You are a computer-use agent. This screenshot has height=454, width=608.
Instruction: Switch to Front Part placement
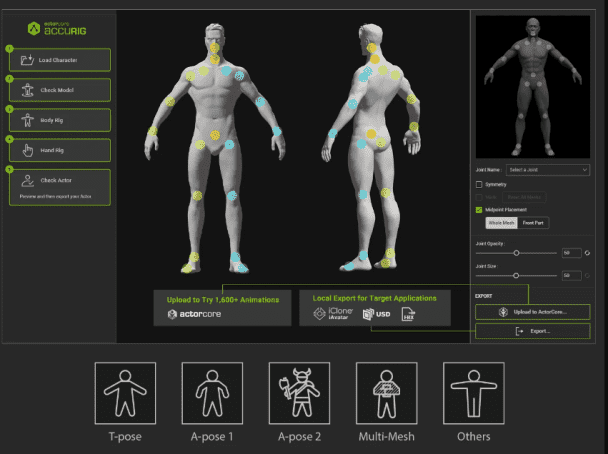click(533, 223)
